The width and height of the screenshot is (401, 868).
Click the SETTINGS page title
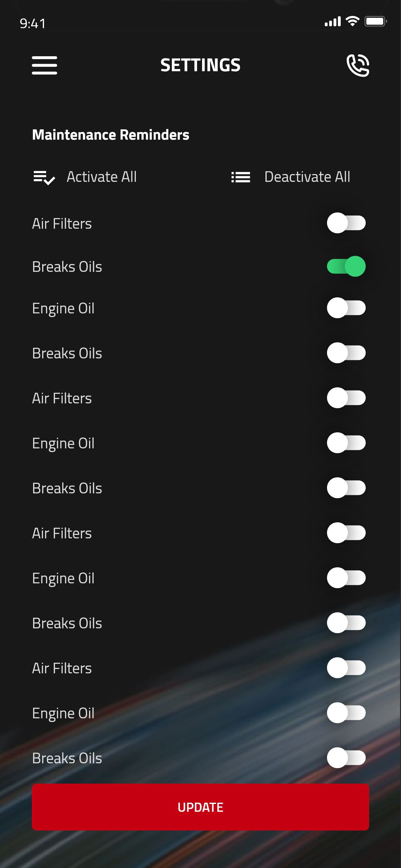pos(200,65)
